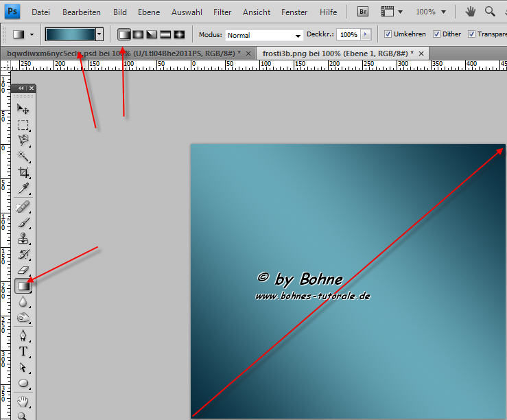Launch Adobe Bridge with Br button
The image size is (507, 420).
point(363,12)
